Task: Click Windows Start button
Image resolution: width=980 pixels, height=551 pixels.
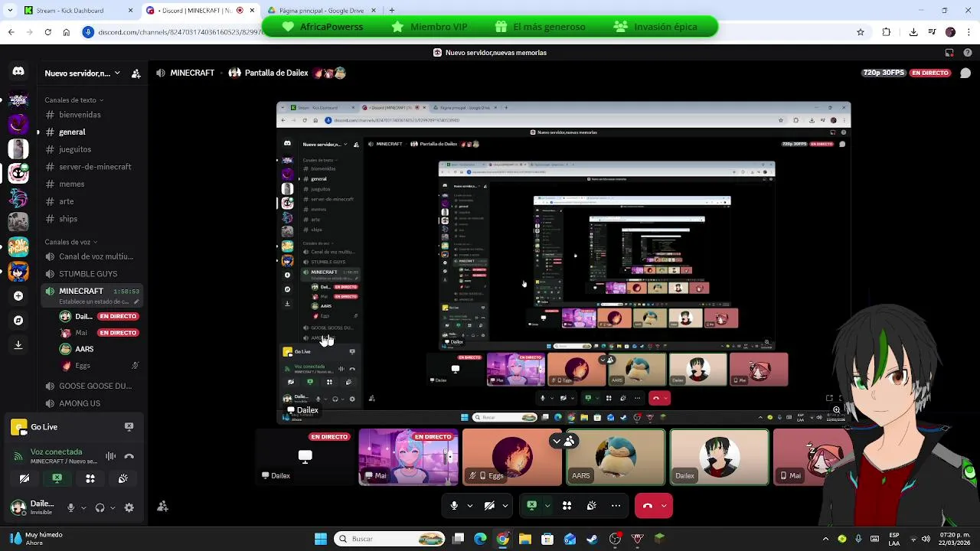Action: [x=321, y=539]
